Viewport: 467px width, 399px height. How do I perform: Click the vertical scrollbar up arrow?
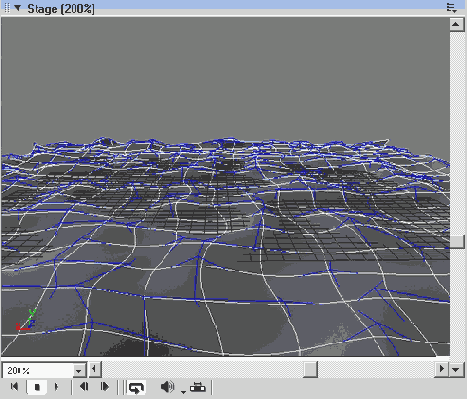pyautogui.click(x=457, y=24)
